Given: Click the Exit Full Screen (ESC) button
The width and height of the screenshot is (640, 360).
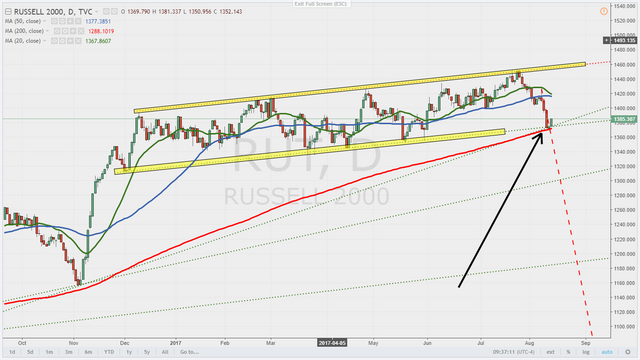Looking at the screenshot, I should click(320, 4).
